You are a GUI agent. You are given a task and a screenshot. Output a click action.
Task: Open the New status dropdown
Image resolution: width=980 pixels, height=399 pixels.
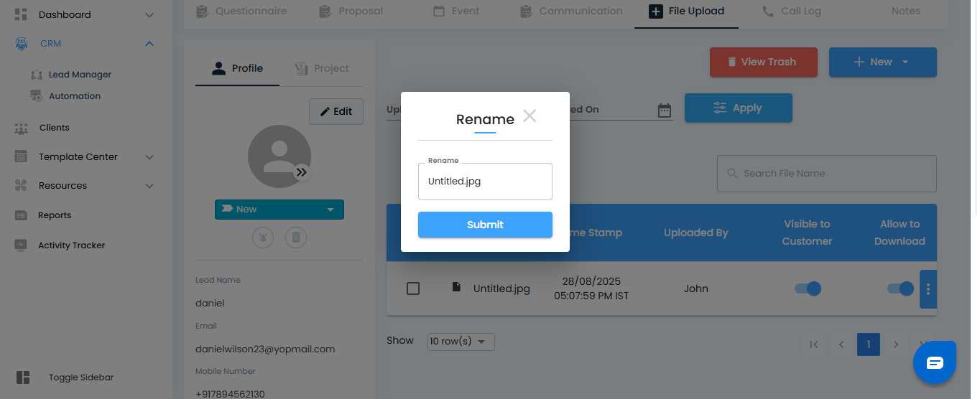coord(279,210)
